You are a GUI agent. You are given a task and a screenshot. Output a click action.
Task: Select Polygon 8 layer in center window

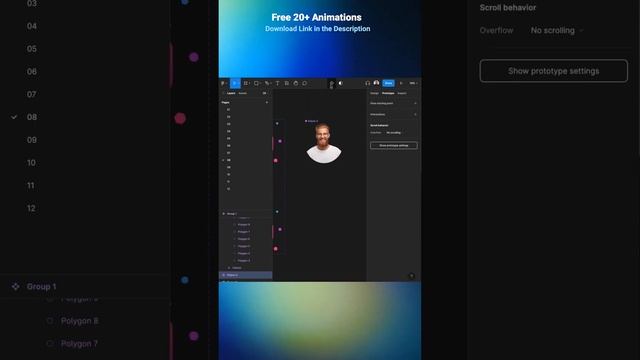pyautogui.click(x=244, y=224)
